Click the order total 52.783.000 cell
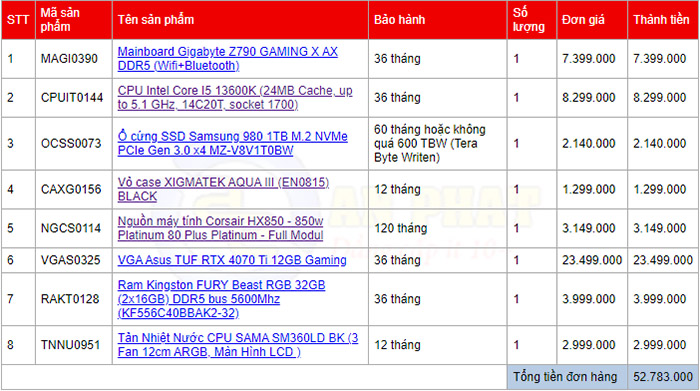Image resolution: width=700 pixels, height=391 pixels. [663, 377]
